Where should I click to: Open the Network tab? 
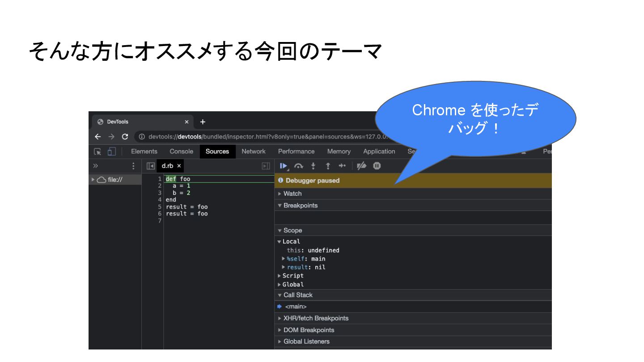254,152
